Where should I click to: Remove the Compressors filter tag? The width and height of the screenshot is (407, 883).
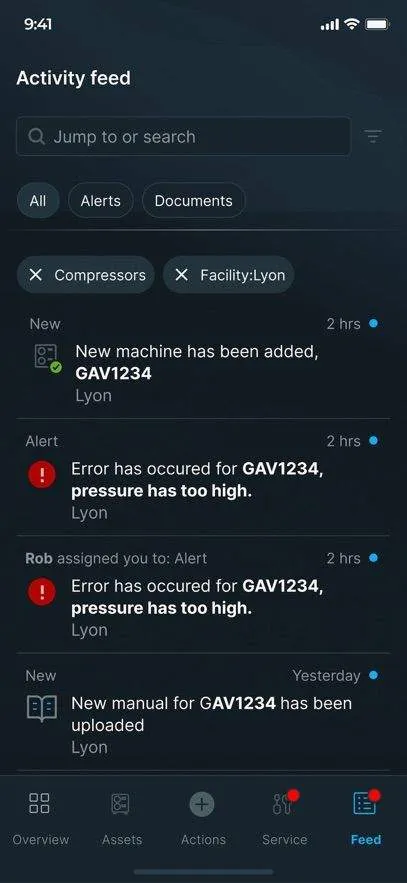[35, 275]
